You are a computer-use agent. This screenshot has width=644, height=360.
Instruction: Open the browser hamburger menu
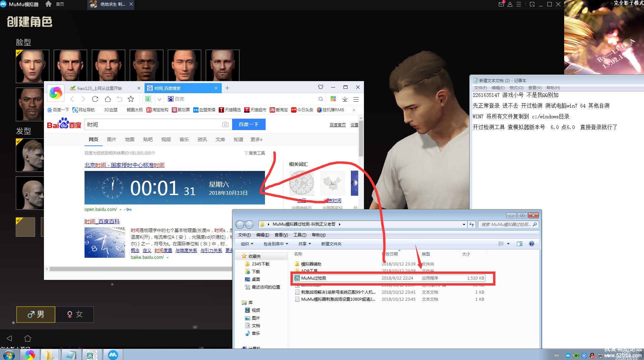click(x=356, y=99)
